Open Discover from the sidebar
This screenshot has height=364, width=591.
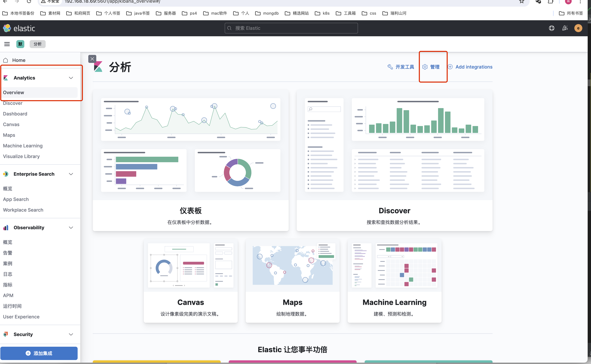tap(13, 103)
